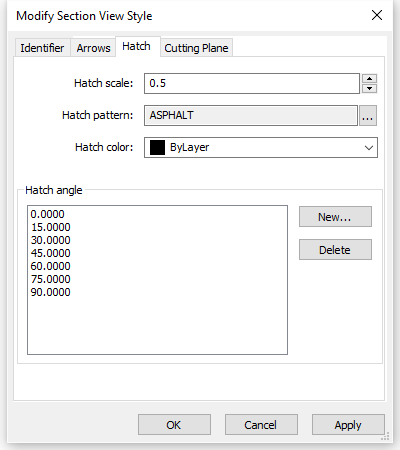Select the 90.0000 hatch angle entry

pos(51,292)
